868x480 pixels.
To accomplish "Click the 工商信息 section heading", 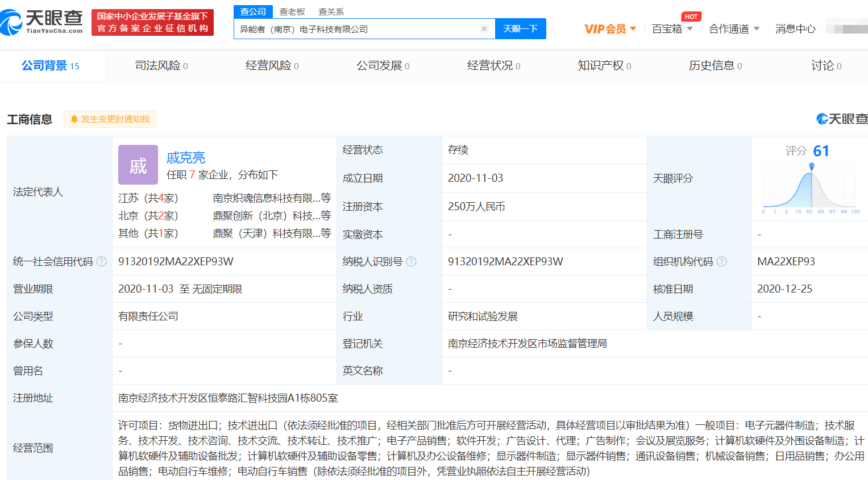I will (x=30, y=119).
